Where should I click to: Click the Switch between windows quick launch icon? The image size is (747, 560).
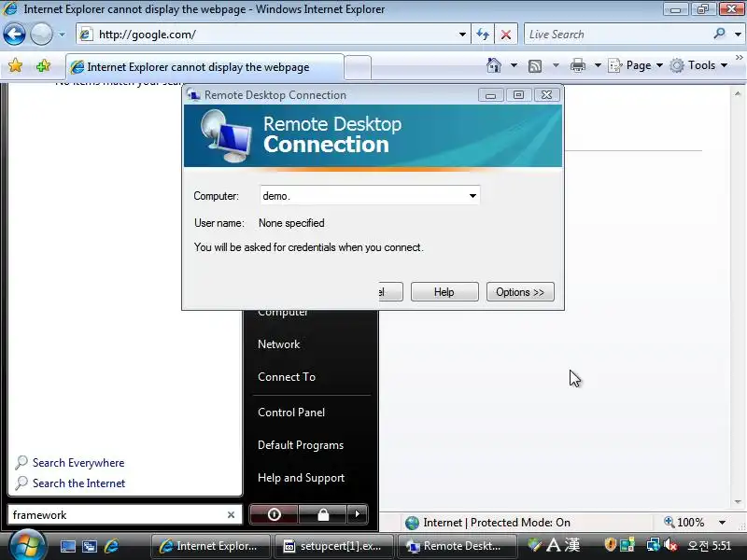tap(90, 546)
